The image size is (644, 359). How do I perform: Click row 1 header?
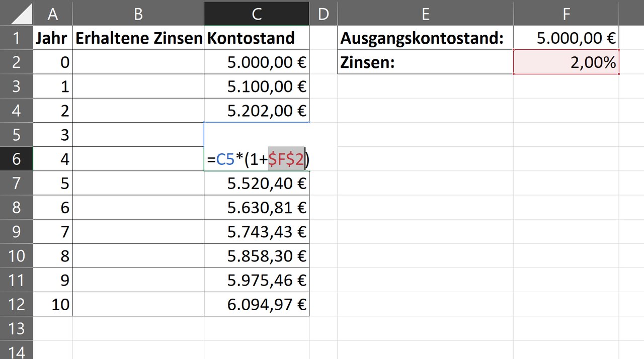(x=16, y=38)
